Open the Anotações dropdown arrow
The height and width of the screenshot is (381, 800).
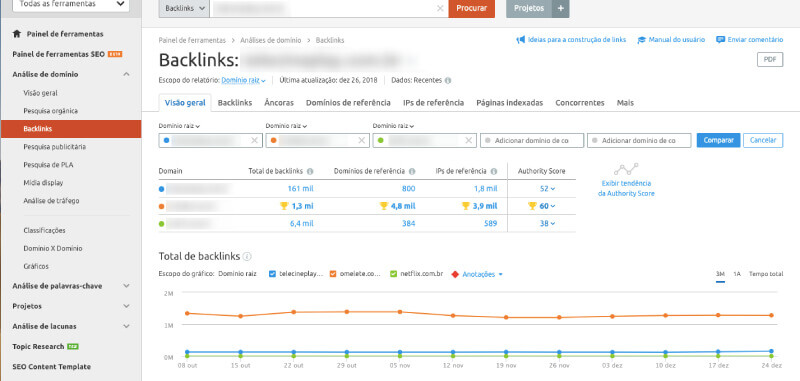[501, 274]
